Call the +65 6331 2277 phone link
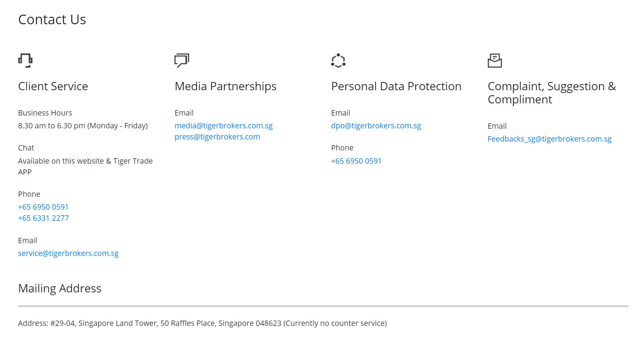The height and width of the screenshot is (338, 644). tap(44, 218)
